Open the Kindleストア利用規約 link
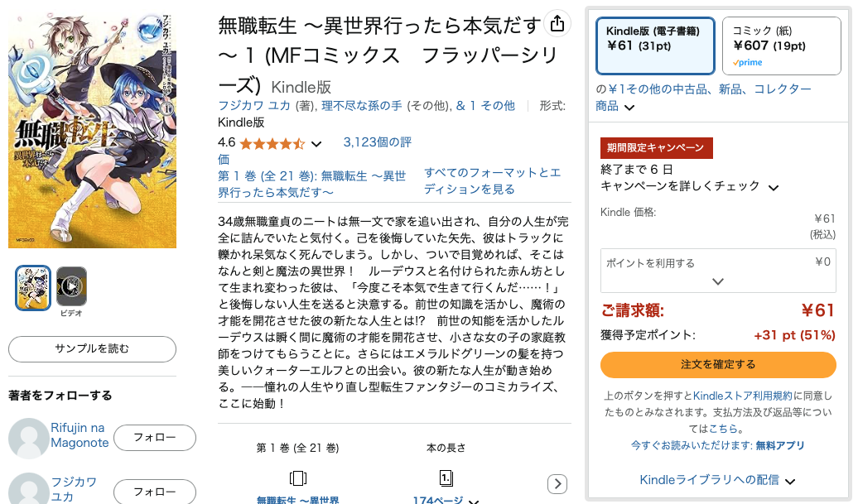The image size is (858, 504). coord(743,396)
